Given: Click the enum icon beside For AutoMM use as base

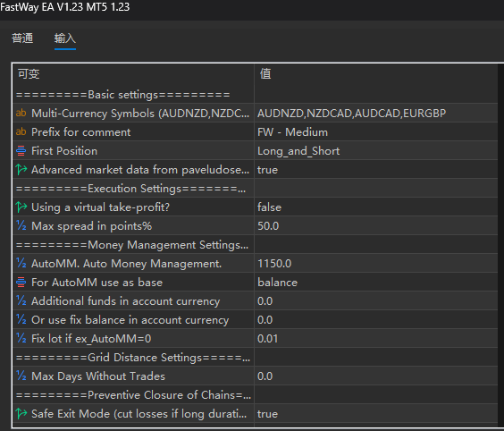Looking at the screenshot, I should (x=21, y=282).
